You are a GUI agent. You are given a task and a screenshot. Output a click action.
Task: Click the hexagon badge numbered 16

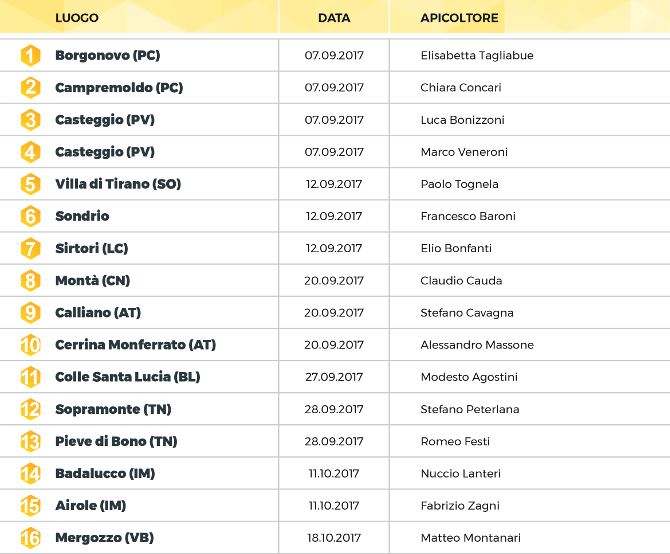point(31,538)
